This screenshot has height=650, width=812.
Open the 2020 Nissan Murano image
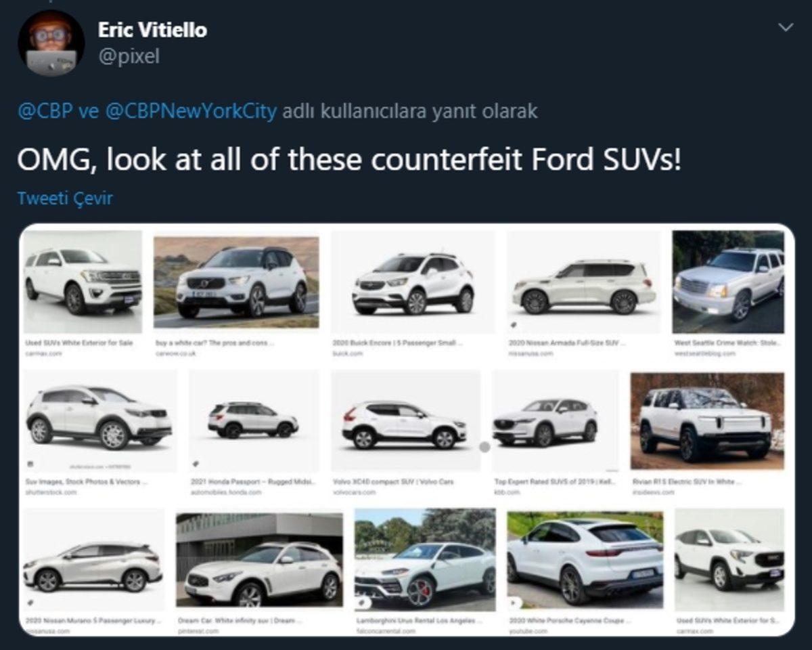93,559
